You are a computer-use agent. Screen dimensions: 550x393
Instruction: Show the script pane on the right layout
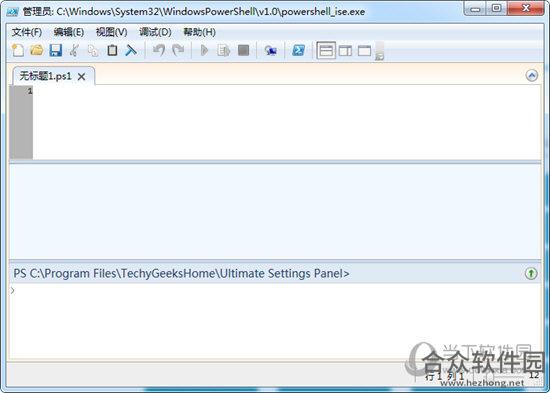point(346,51)
